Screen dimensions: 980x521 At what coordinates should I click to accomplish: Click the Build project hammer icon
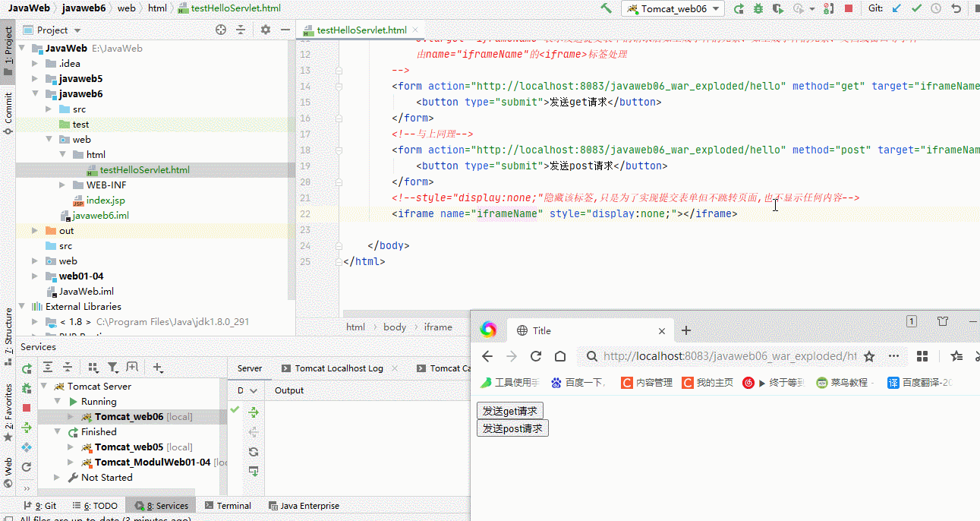click(x=606, y=8)
